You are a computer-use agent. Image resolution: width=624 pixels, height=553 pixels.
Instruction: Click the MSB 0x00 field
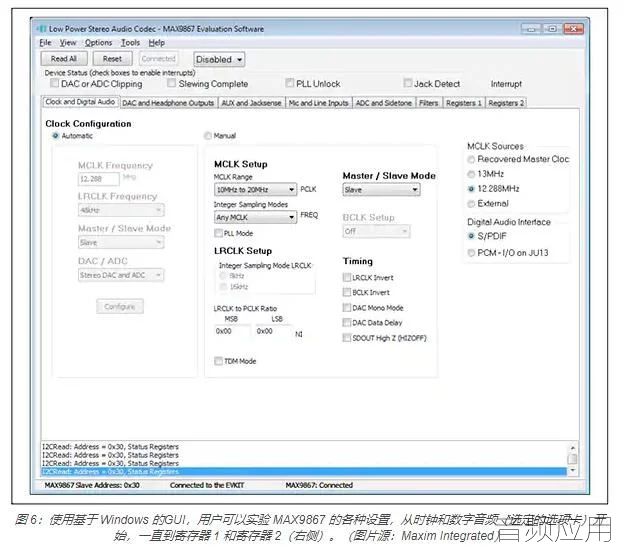[232, 331]
